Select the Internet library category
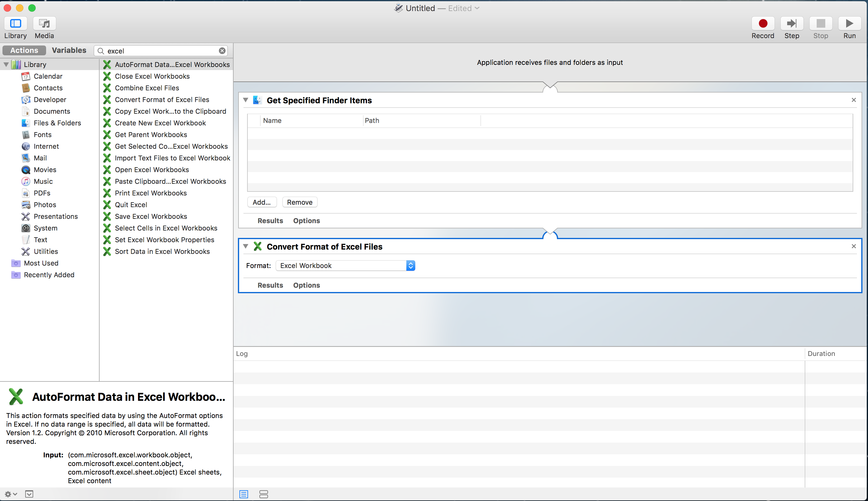This screenshot has width=868, height=501. (x=46, y=146)
